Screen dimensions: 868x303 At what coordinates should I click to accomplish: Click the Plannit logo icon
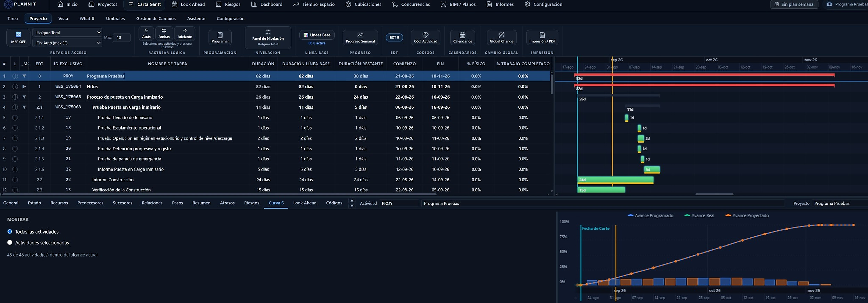[x=8, y=4]
